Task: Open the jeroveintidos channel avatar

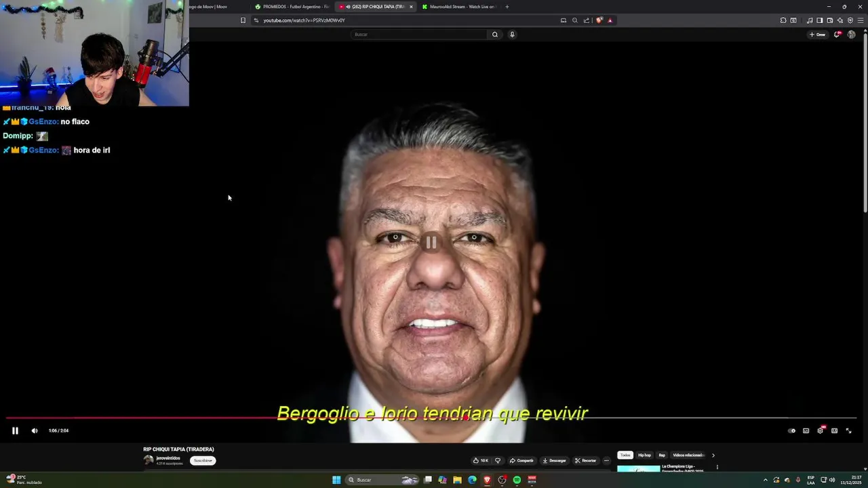Action: pos(149,460)
